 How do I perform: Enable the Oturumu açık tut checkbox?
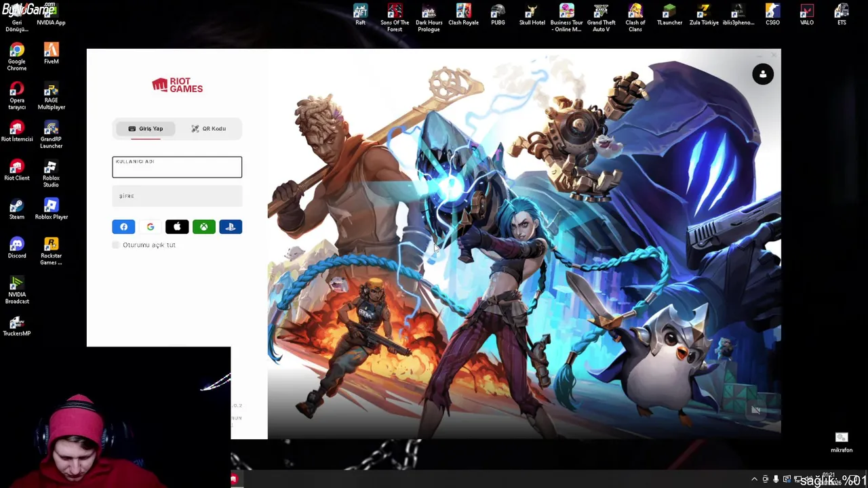coord(116,245)
